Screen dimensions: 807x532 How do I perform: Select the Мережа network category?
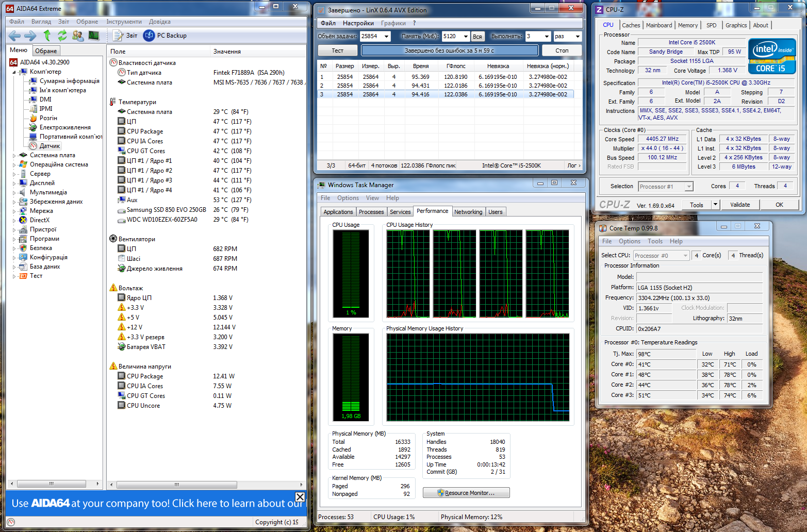click(36, 211)
